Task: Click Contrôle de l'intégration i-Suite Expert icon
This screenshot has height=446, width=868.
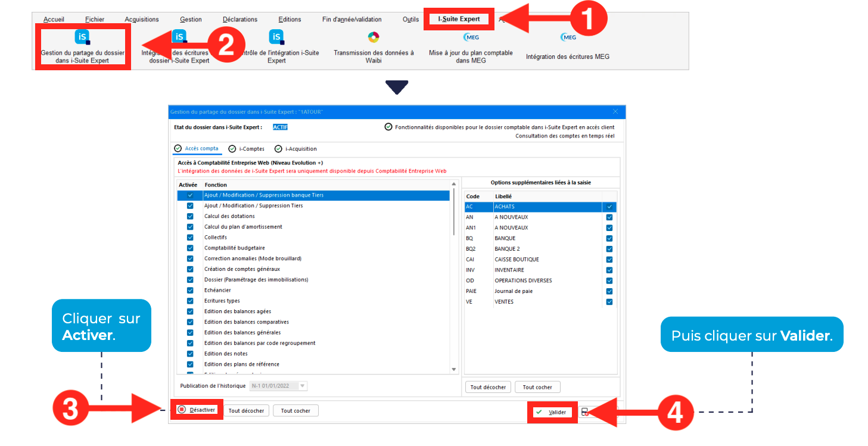Action: 276,37
